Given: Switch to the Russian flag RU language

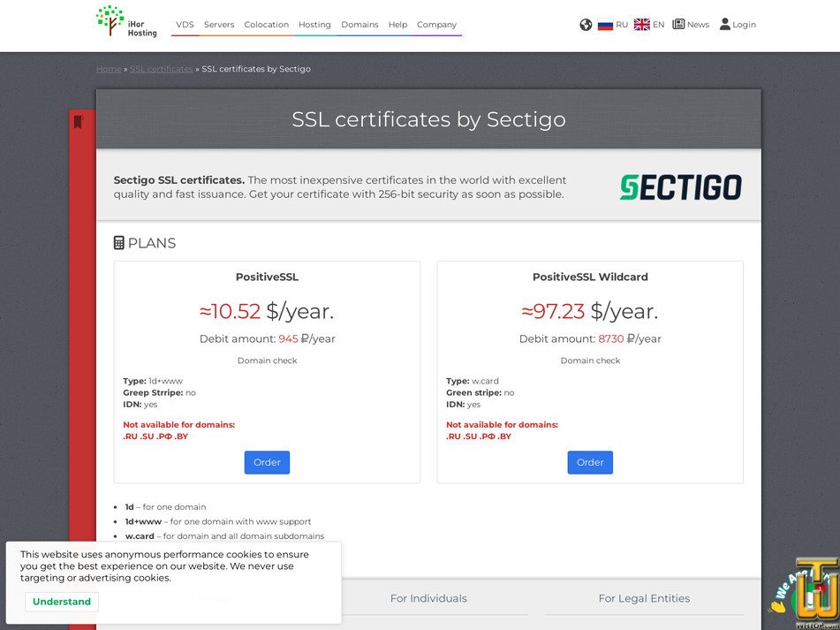Looking at the screenshot, I should (612, 25).
